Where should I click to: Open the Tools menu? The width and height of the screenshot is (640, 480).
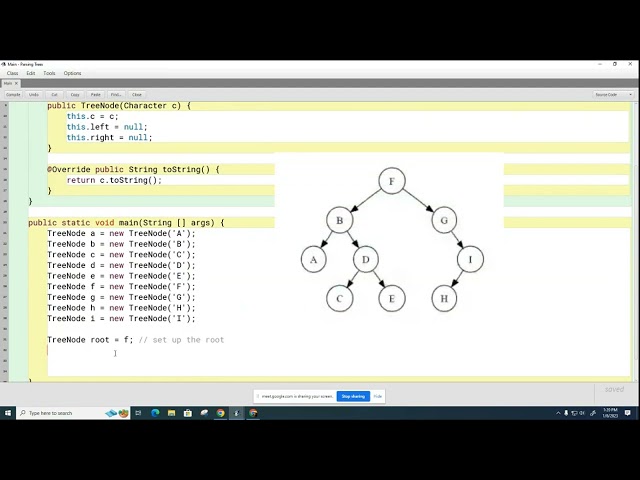tap(49, 73)
